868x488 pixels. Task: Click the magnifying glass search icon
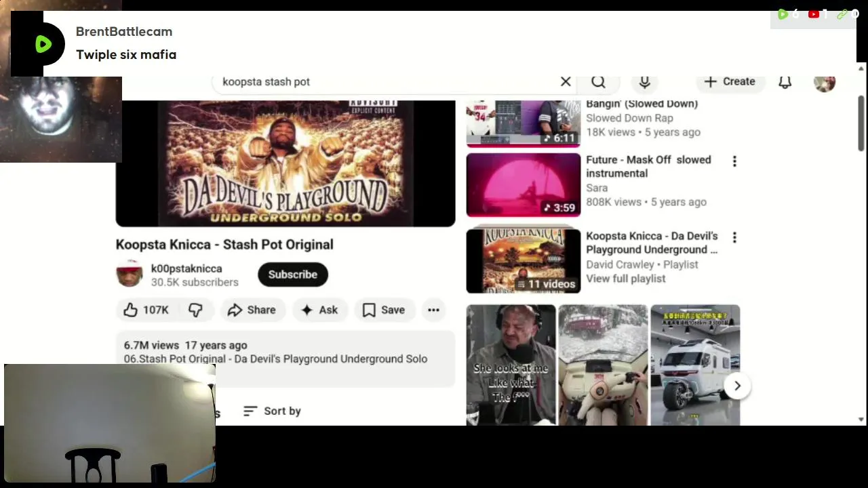point(598,81)
